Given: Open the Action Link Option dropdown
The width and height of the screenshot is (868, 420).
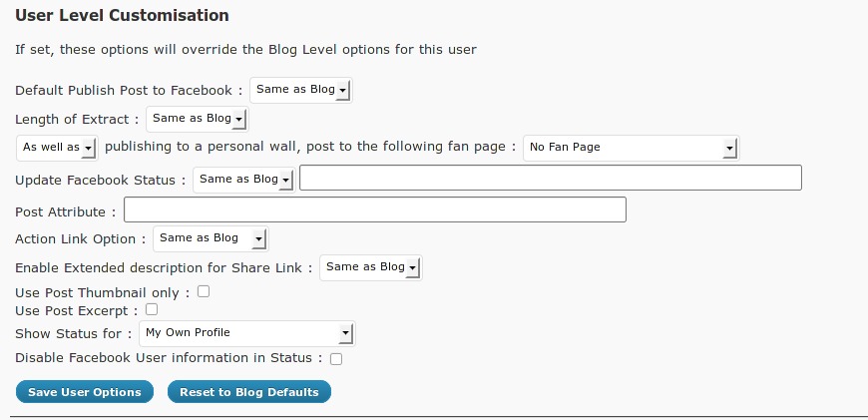Looking at the screenshot, I should coord(211,238).
